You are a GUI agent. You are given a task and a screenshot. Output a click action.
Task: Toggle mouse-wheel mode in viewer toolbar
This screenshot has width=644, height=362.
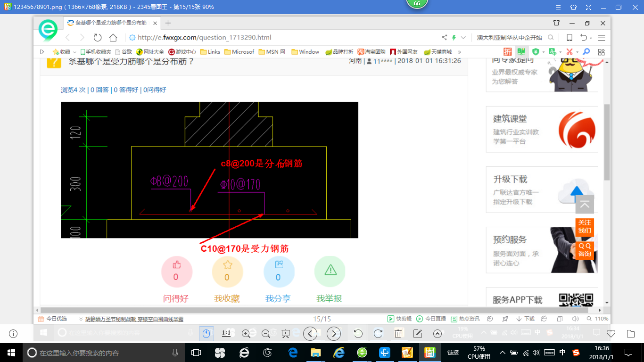coord(206,334)
